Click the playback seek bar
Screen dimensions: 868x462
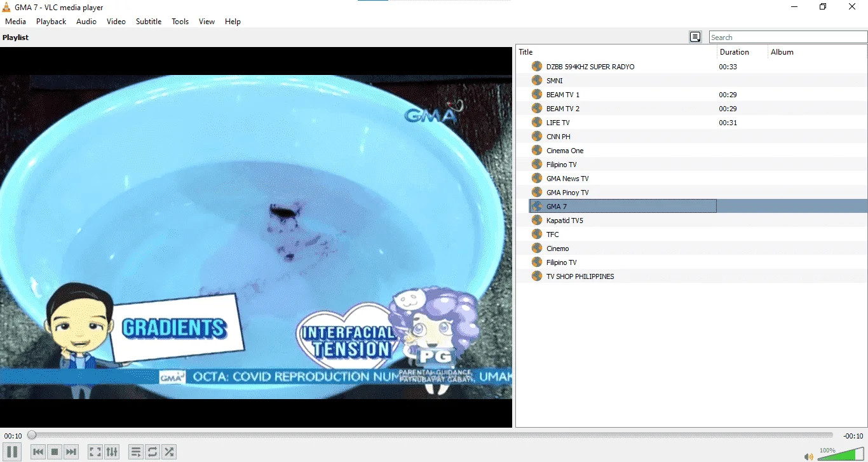tap(432, 435)
